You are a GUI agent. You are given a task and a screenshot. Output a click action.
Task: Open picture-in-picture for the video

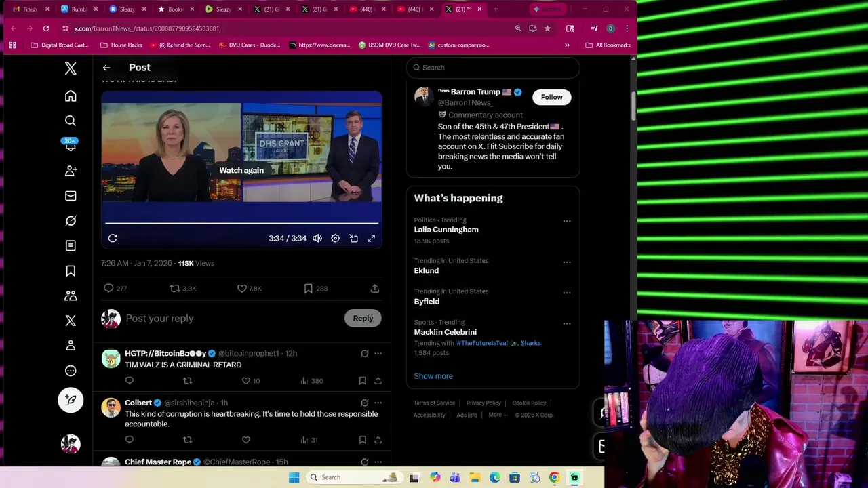353,239
